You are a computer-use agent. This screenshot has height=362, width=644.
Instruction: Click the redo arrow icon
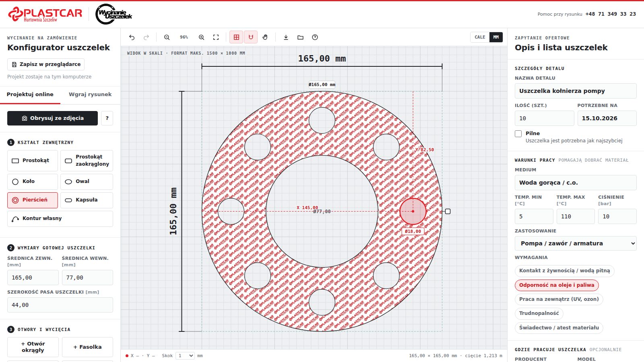tap(146, 37)
